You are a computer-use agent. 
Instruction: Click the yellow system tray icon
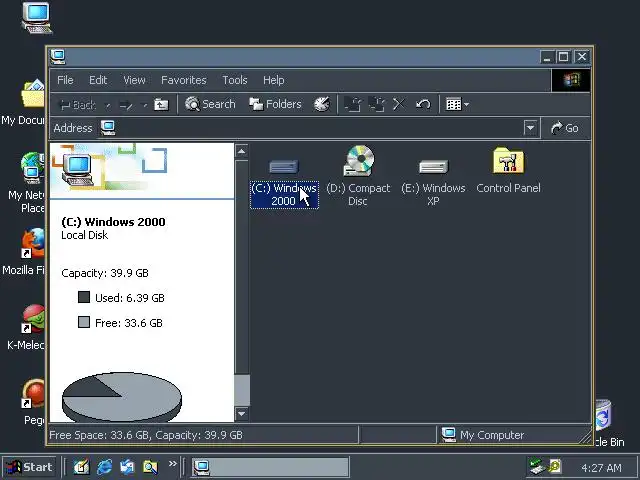click(555, 466)
